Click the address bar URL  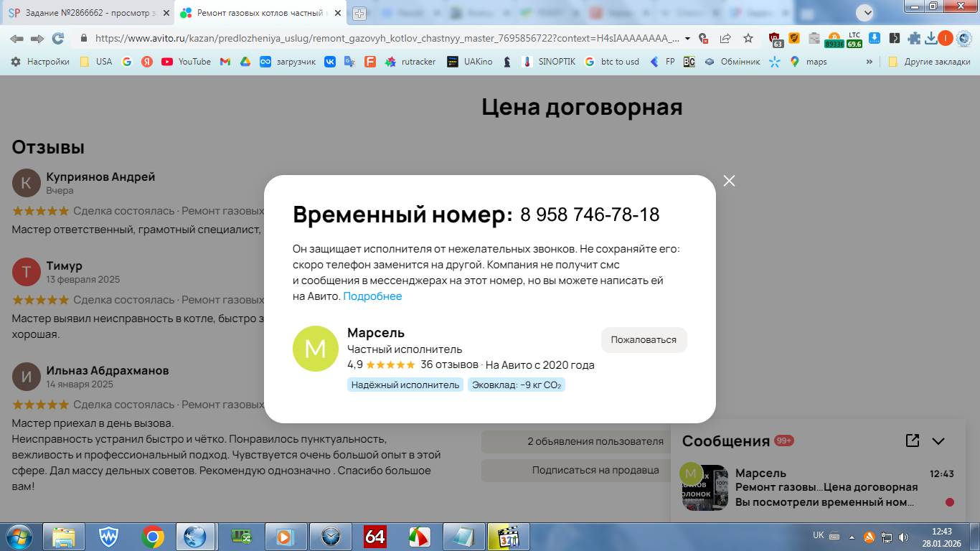pyautogui.click(x=387, y=38)
